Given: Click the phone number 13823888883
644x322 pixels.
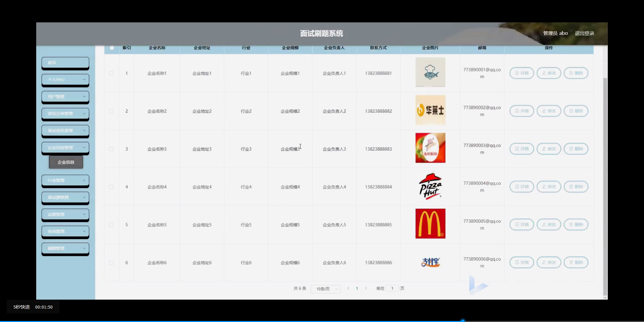Looking at the screenshot, I should 378,149.
